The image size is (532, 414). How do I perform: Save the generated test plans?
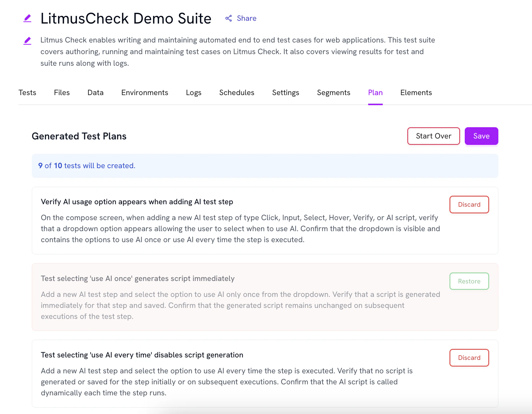point(482,136)
